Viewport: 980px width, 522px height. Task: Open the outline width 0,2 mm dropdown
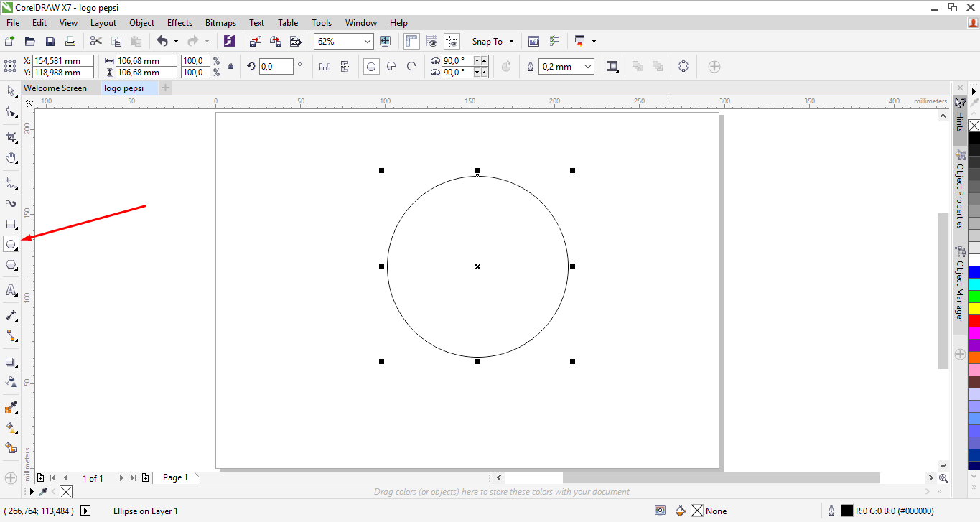(x=589, y=67)
